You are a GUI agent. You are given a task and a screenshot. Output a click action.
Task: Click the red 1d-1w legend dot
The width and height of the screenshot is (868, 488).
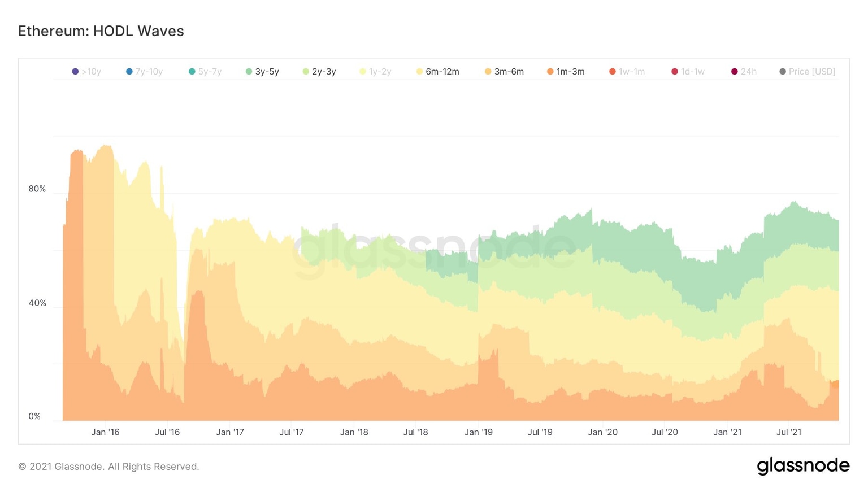pos(674,72)
